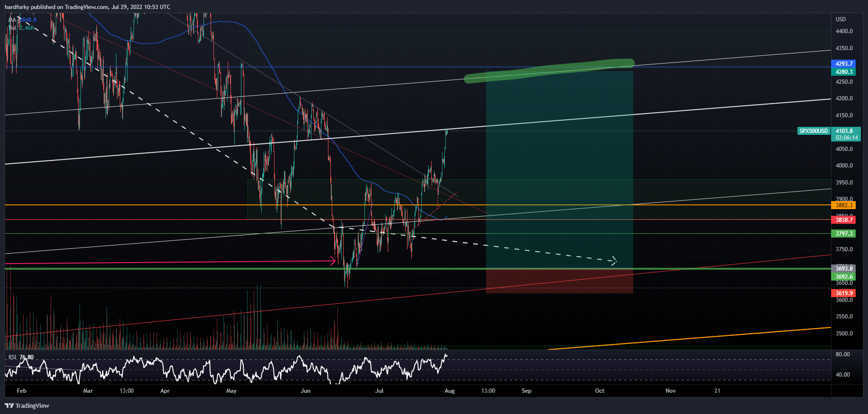The width and height of the screenshot is (868, 414).
Task: Select the MA indicator legend at top left
Action: 22,20
